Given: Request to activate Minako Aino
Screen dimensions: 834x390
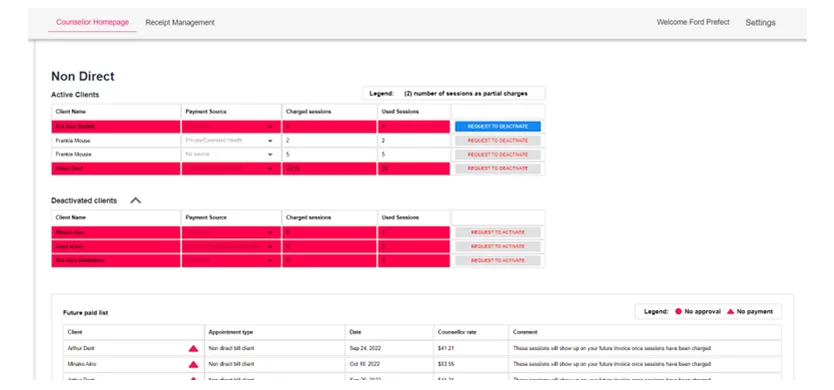Looking at the screenshot, I should pyautogui.click(x=498, y=233).
